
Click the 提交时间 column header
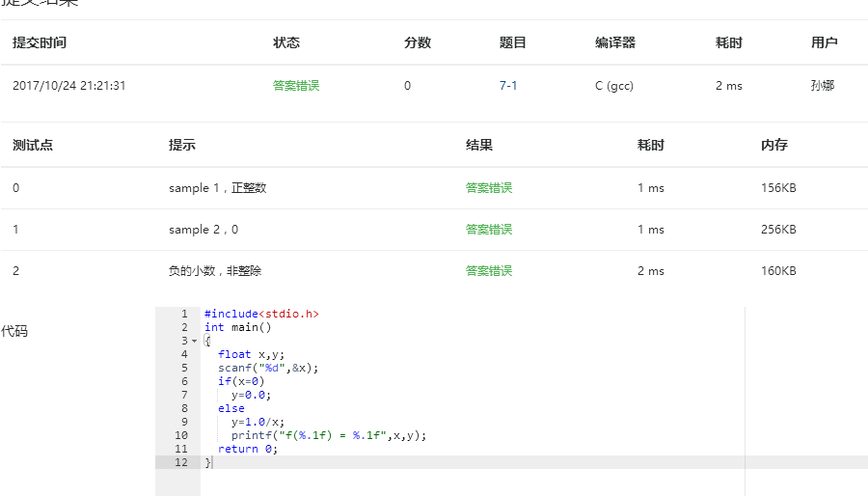click(x=40, y=42)
